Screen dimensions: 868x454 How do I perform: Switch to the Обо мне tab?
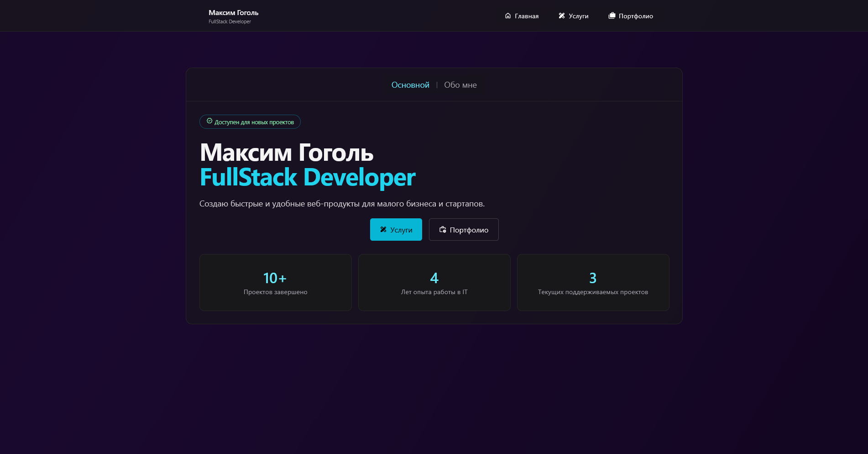click(460, 85)
